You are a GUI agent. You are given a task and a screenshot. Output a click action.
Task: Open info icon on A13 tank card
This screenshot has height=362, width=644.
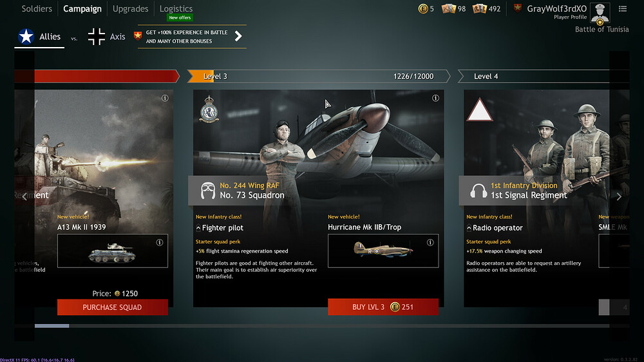pyautogui.click(x=165, y=98)
